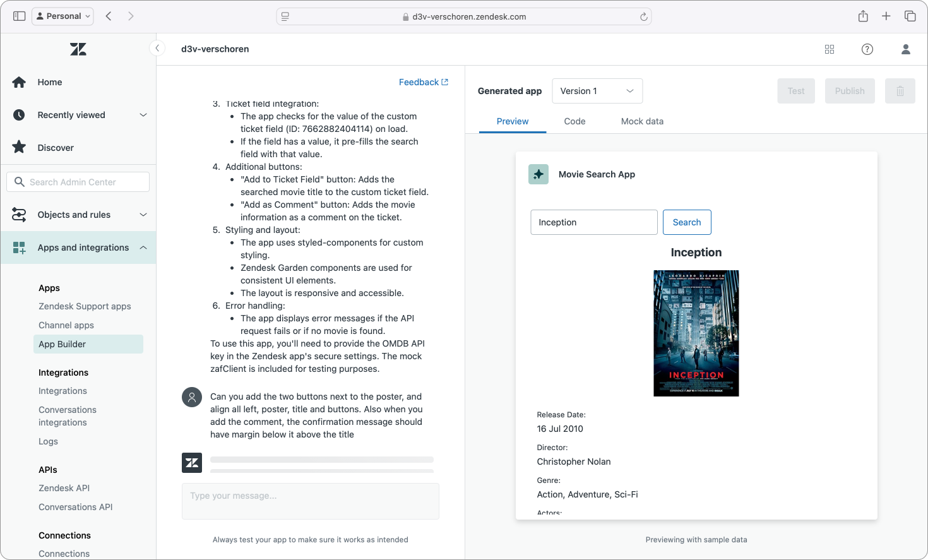Open the Version 1 dropdown
The height and width of the screenshot is (560, 928).
click(x=597, y=91)
